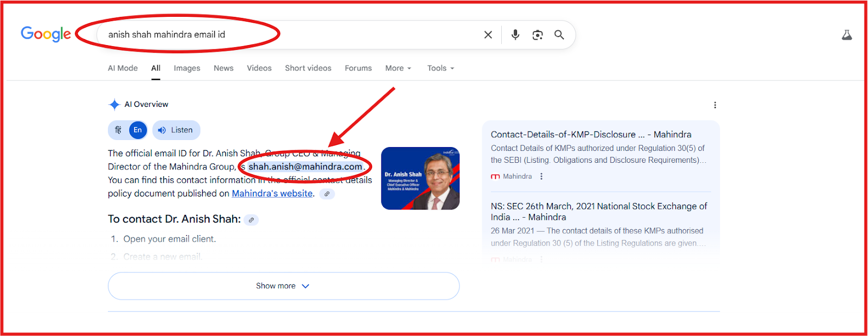The width and height of the screenshot is (868, 336).
Task: Switch AI Overview language to Hindi
Action: [118, 130]
